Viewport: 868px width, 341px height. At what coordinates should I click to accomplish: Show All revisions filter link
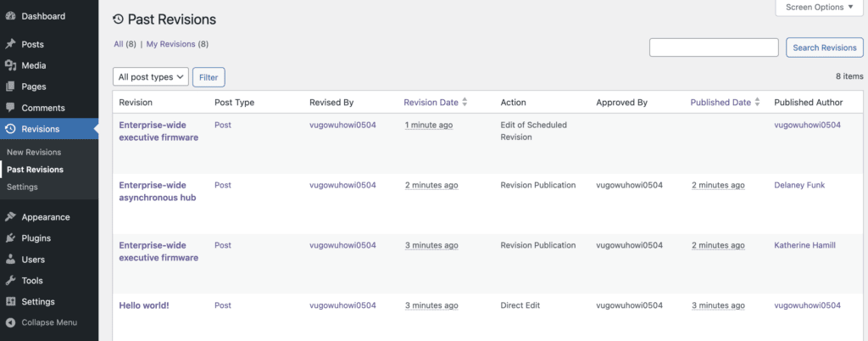click(x=119, y=44)
